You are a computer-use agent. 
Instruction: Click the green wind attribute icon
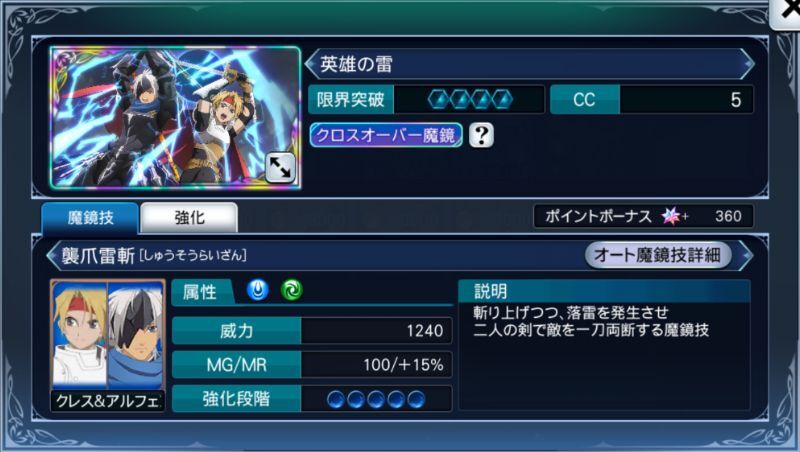[292, 290]
